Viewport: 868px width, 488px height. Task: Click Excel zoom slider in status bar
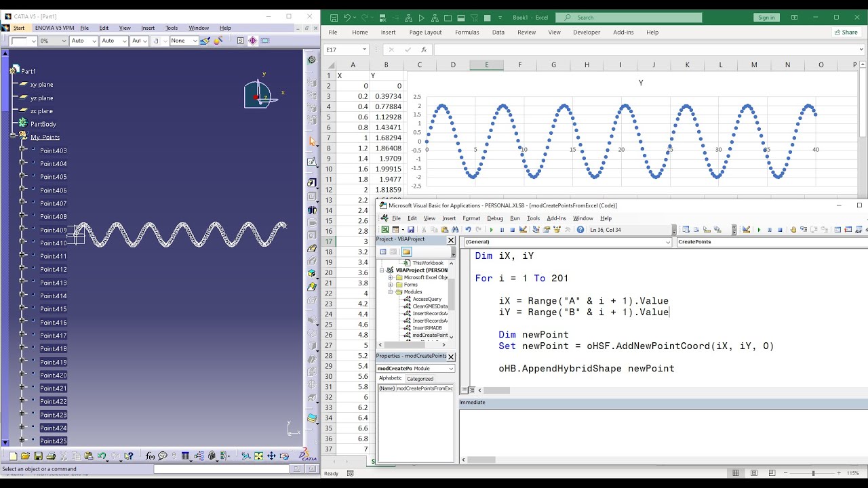(x=814, y=473)
